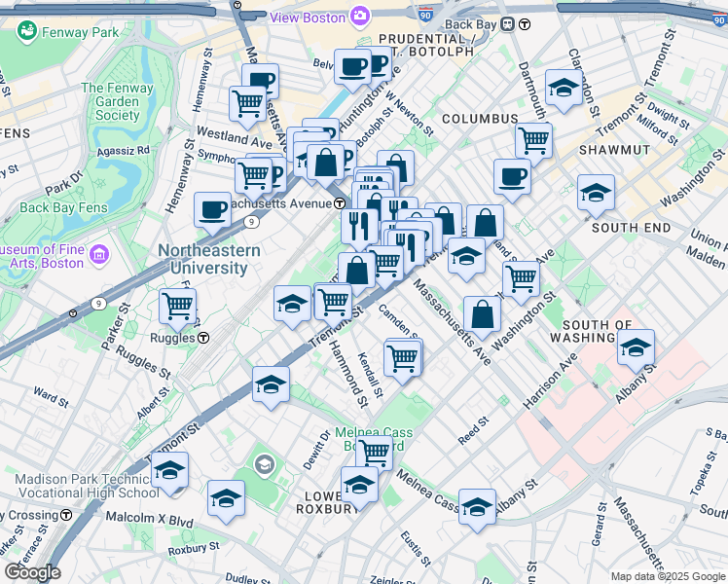The width and height of the screenshot is (728, 584).
Task: Click the Milford St label
Action: tap(657, 129)
